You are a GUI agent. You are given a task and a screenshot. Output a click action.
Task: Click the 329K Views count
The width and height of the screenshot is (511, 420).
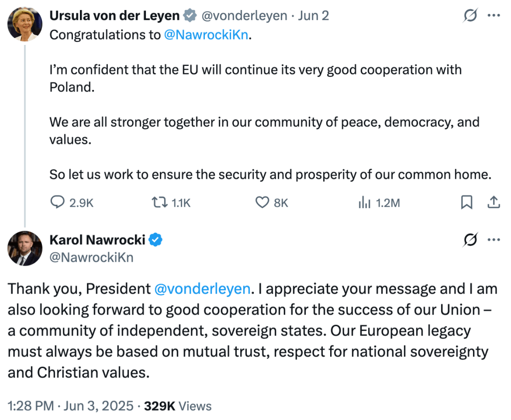(178, 406)
